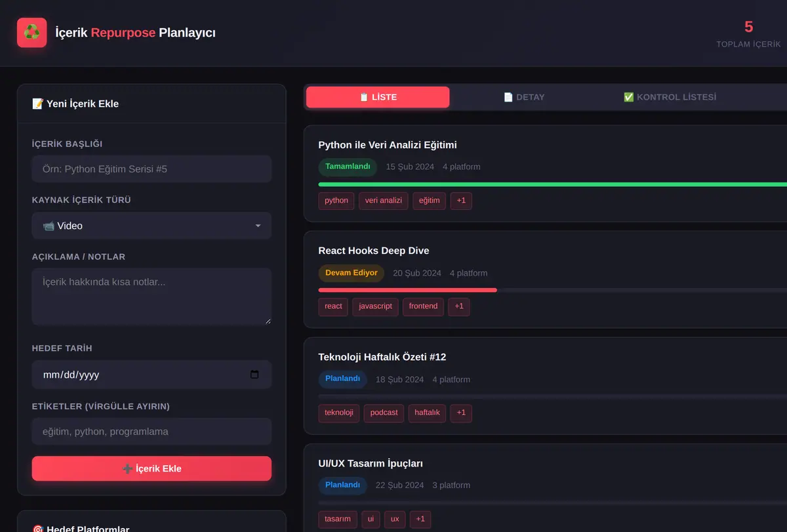Click the React Hooks progress bar
787x532 pixels.
(x=552, y=290)
